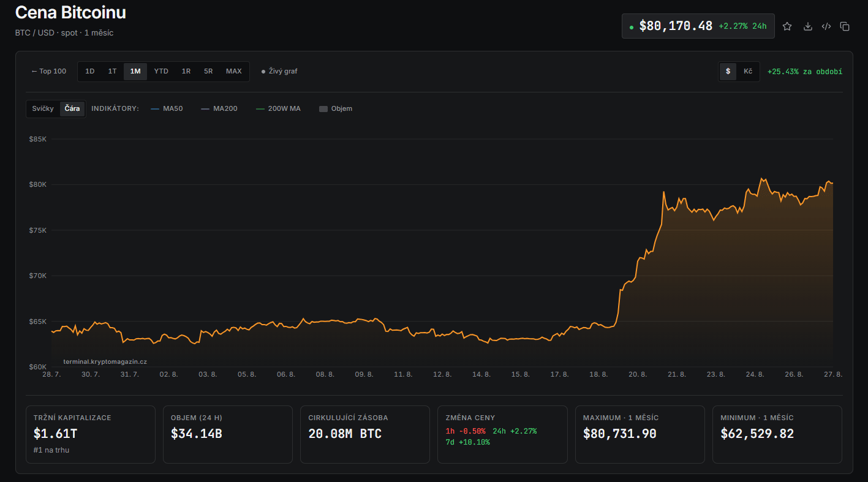This screenshot has width=868, height=482.
Task: Select the 1T time range
Action: [112, 71]
